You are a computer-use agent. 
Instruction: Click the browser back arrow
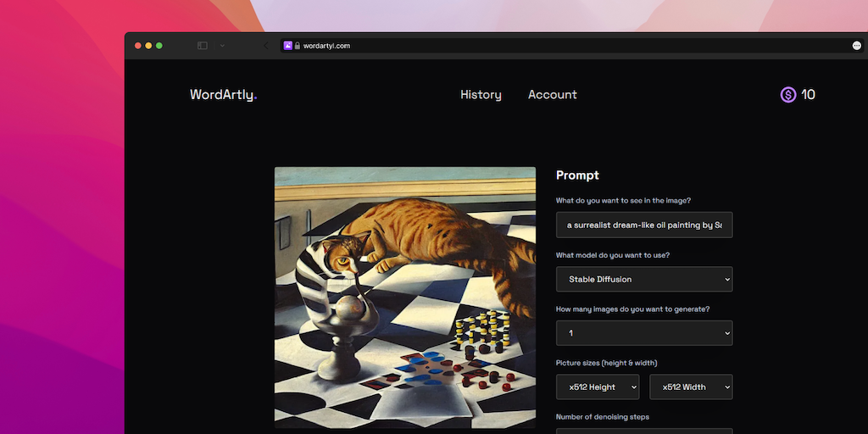click(265, 46)
